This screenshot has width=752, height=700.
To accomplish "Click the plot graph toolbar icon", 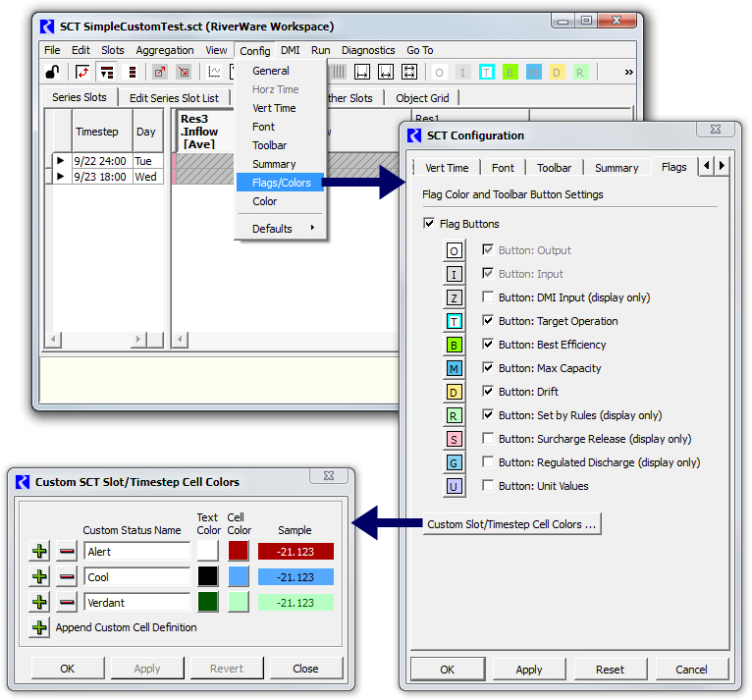I will 214,72.
